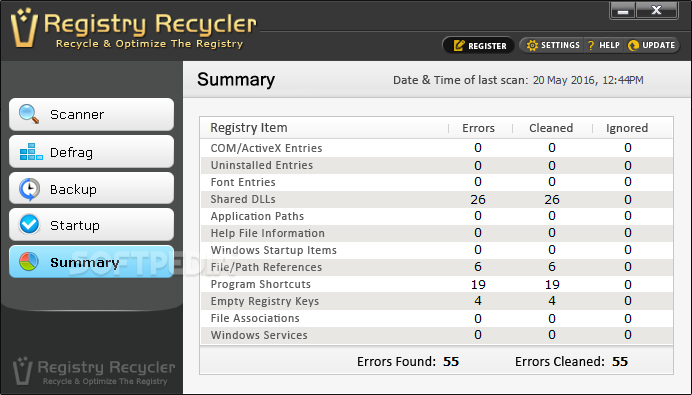Open HELP
Viewport: 692px width, 395px height.
click(604, 45)
